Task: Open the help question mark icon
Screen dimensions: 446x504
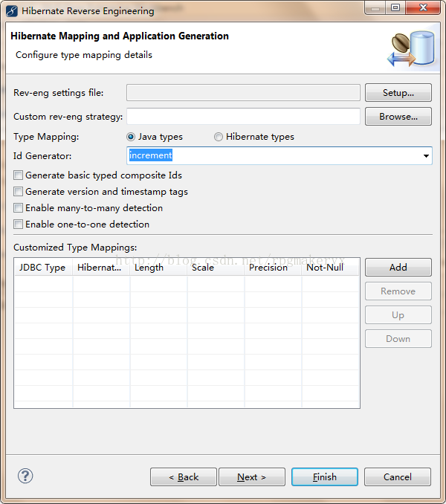Action: pyautogui.click(x=25, y=476)
